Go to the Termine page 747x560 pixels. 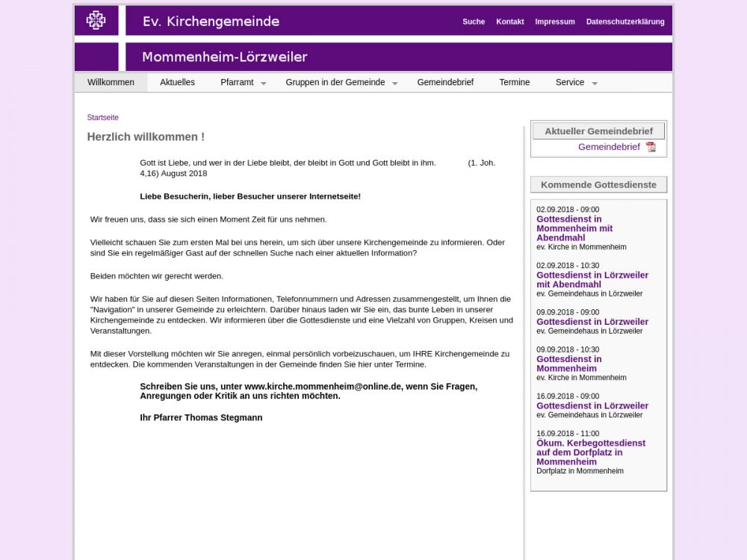tap(515, 82)
